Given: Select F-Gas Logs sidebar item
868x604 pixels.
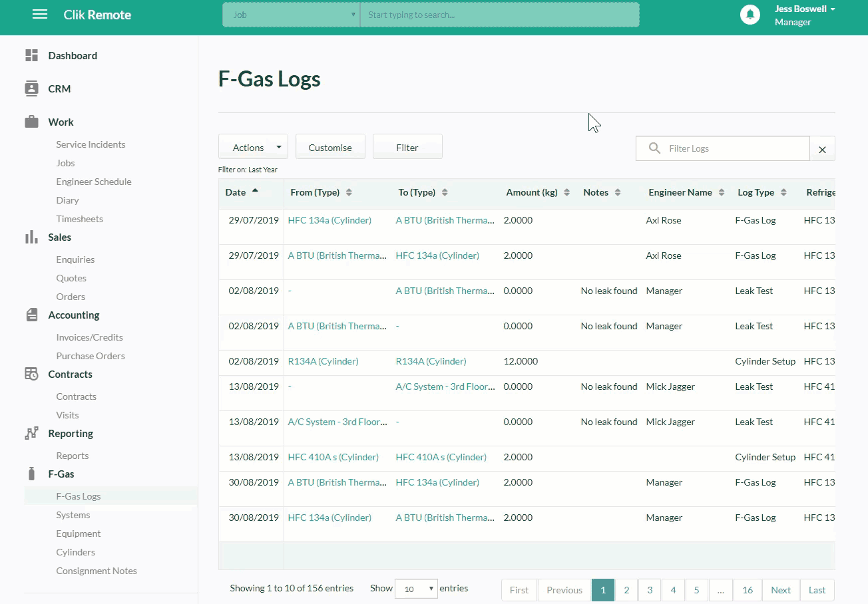Looking at the screenshot, I should (110, 496).
